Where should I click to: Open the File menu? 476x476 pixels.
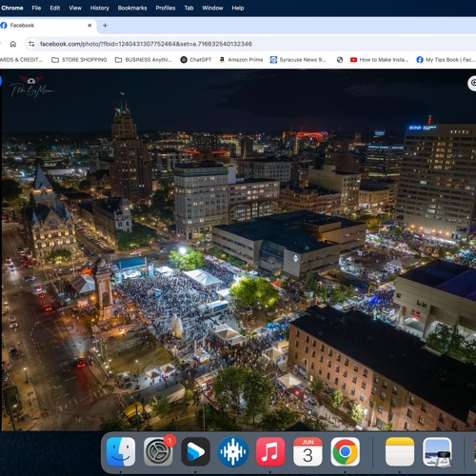coord(36,8)
